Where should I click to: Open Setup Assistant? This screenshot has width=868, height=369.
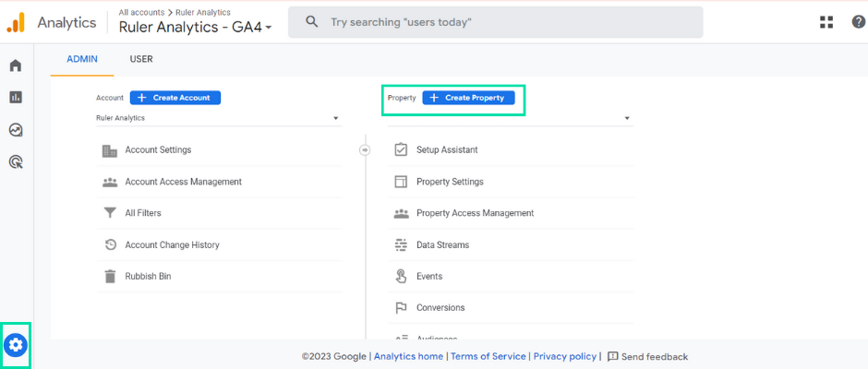point(447,150)
